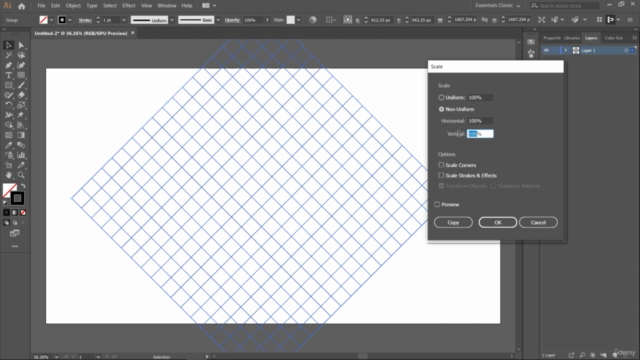Select the Mesh tool

pos(9,135)
